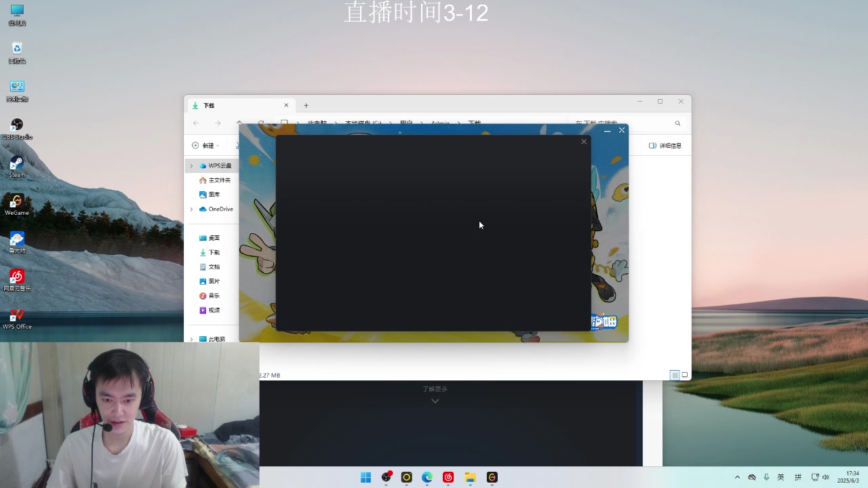
Task: Switch to OBS Studio in taskbar
Action: 387,477
